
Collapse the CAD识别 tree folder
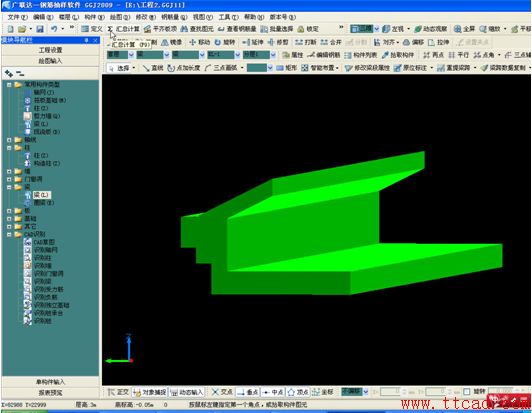click(9, 234)
